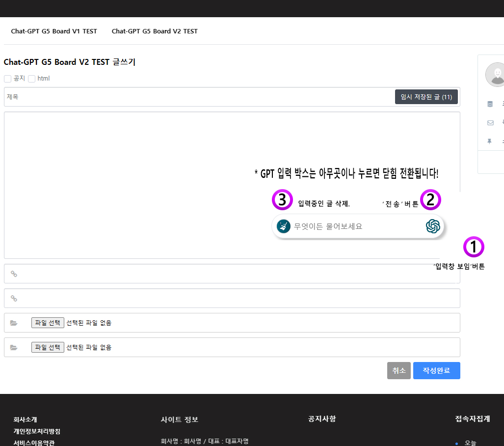Image resolution: width=504 pixels, height=446 pixels.
Task: Click the 임시 저장된 글 (11) button
Action: 426,97
